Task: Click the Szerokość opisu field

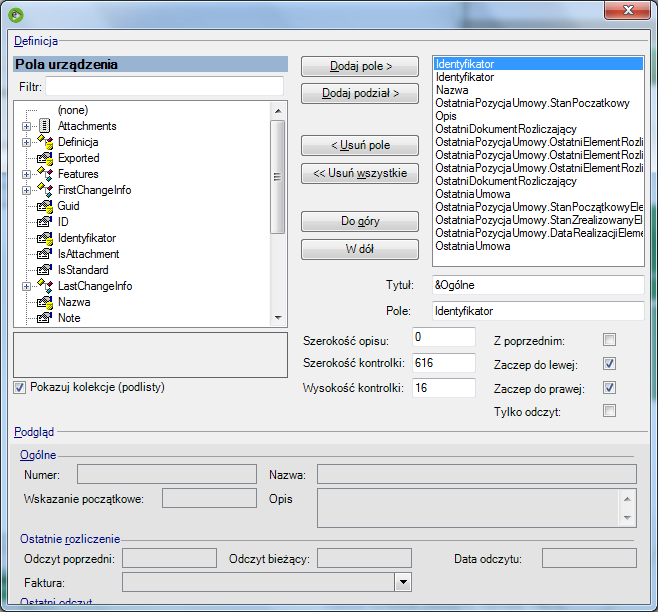Action: [x=444, y=337]
